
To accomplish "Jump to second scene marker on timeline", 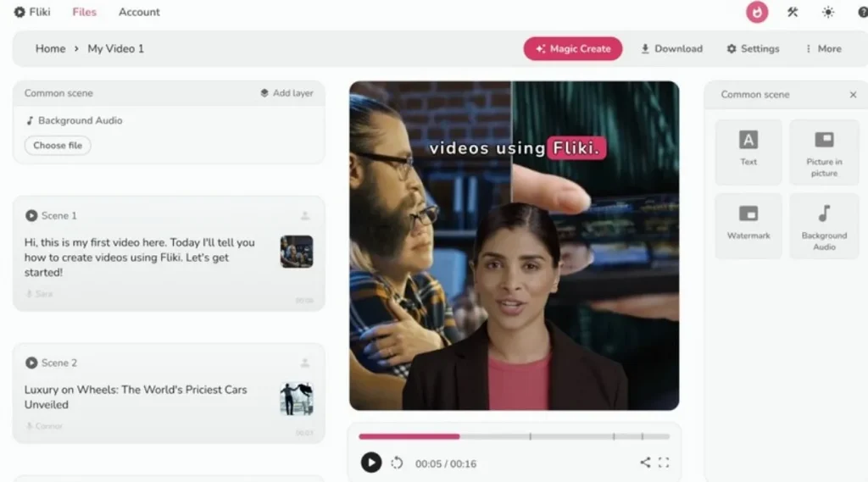I will [614, 436].
